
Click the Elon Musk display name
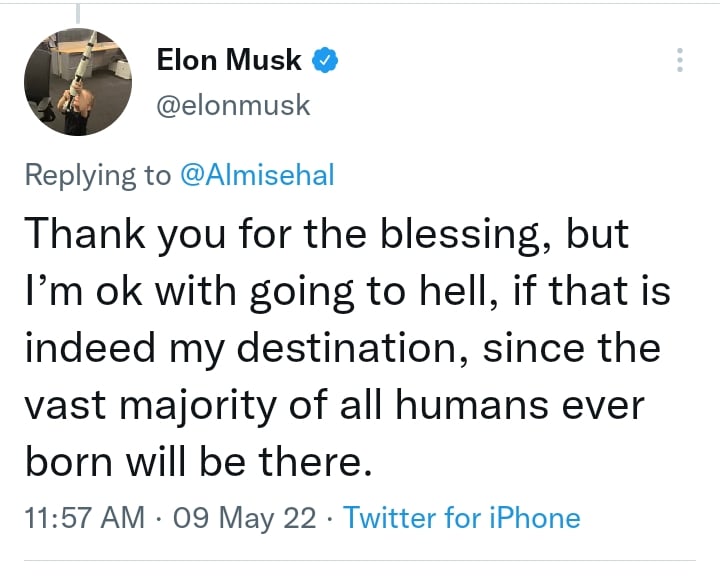pos(229,60)
